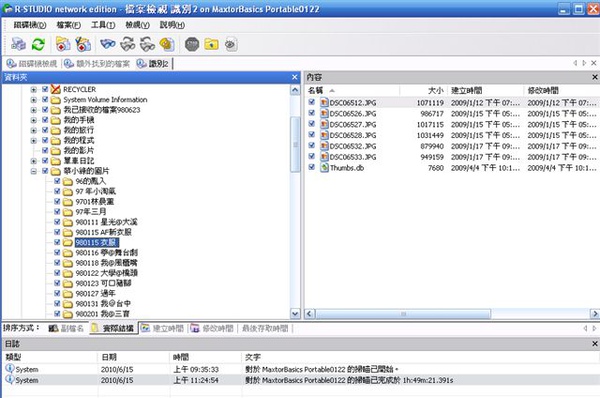Expand the 我的手機 tree node
This screenshot has width=600, height=398.
point(34,120)
